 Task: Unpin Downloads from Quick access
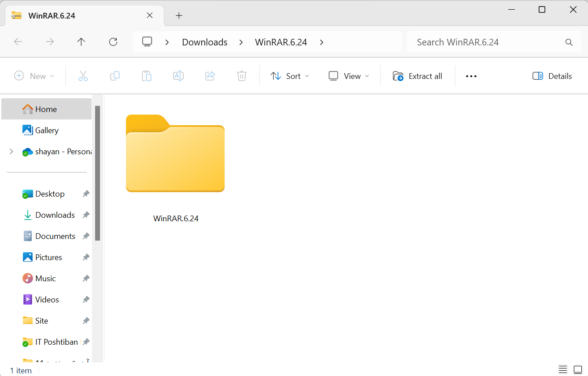86,215
